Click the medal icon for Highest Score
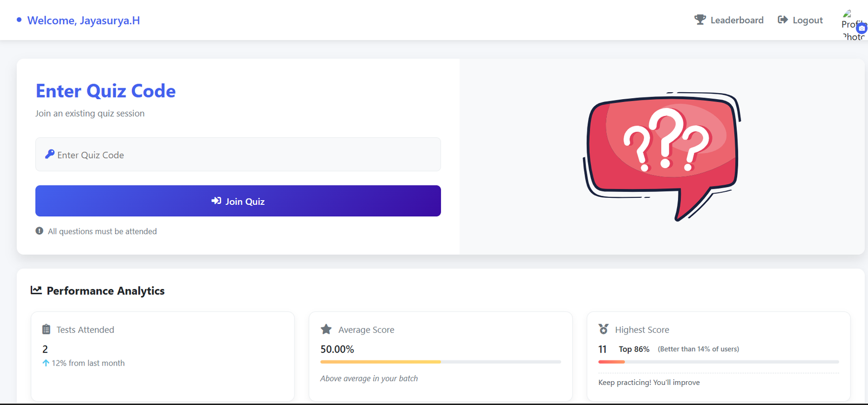 click(603, 330)
